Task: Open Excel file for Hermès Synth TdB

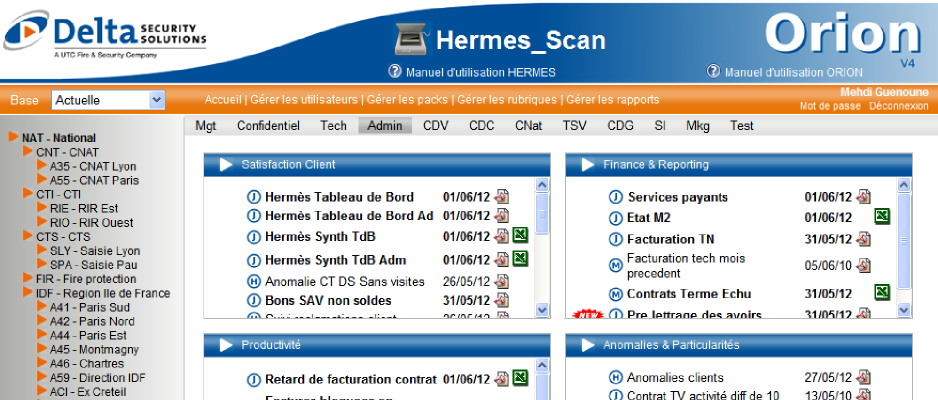Action: pyautogui.click(x=521, y=235)
